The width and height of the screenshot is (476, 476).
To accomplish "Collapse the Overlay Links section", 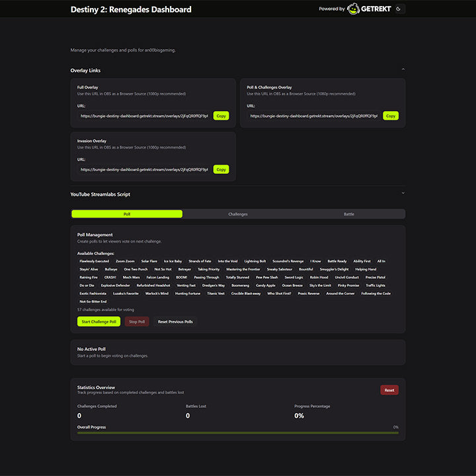I will (403, 69).
